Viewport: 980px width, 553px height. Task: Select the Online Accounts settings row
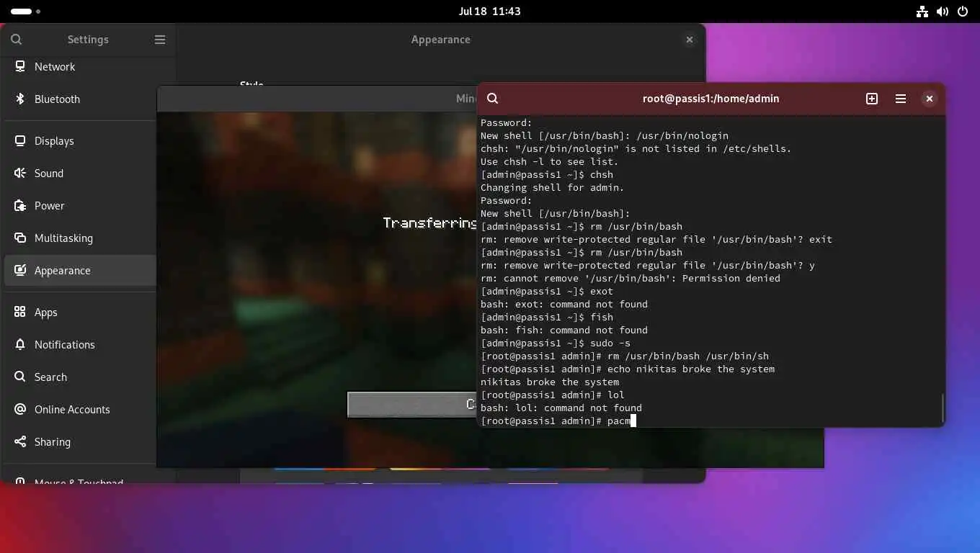point(80,409)
